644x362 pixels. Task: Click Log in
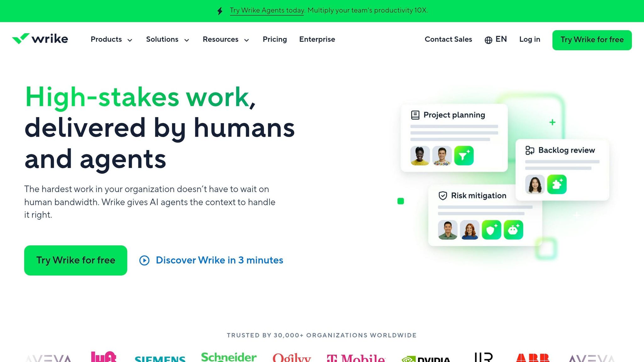530,40
